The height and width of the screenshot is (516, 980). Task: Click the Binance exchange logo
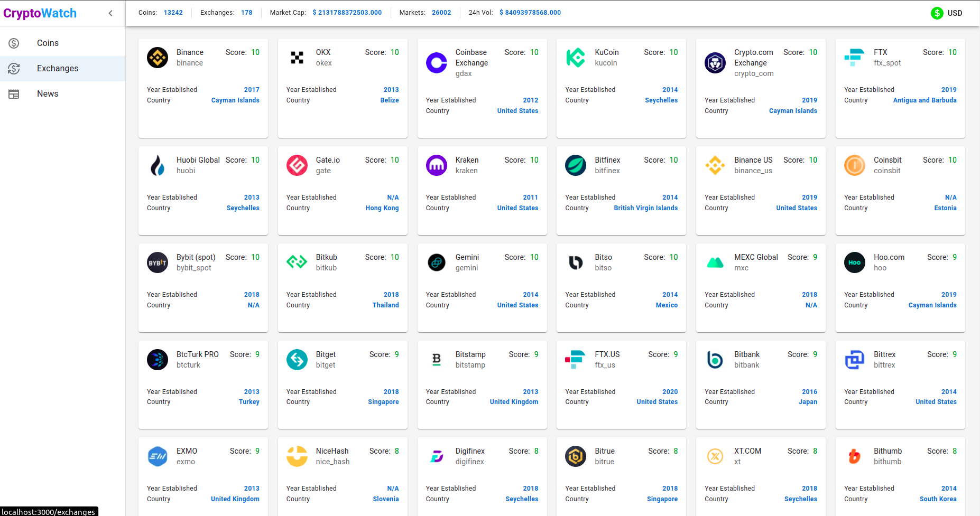click(x=158, y=58)
